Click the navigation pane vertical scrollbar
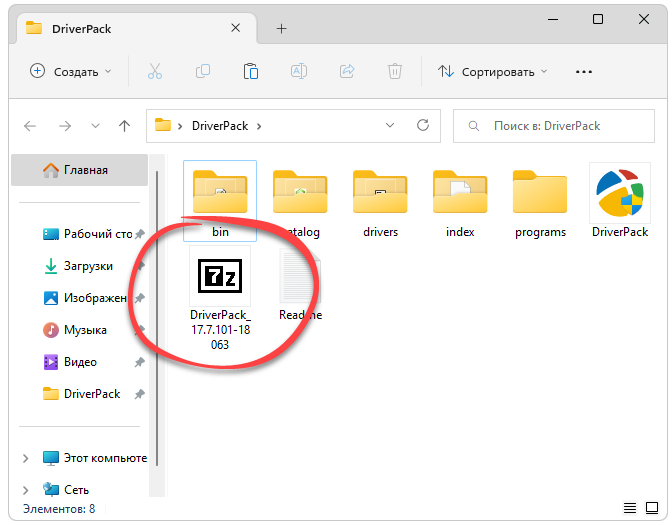This screenshot has width=672, height=525. [x=157, y=318]
